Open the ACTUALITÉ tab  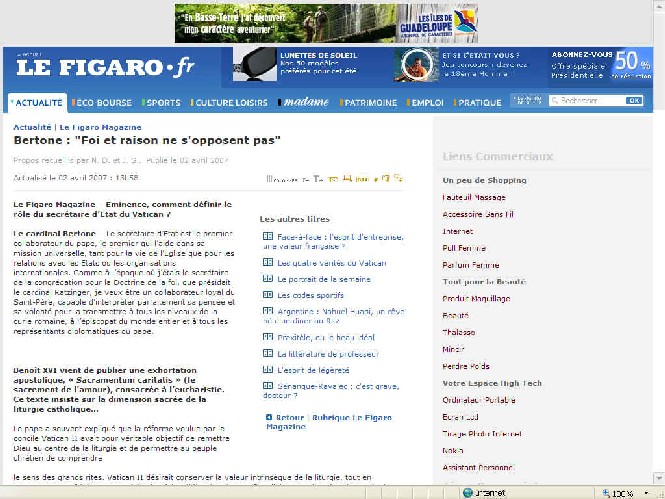[37, 102]
